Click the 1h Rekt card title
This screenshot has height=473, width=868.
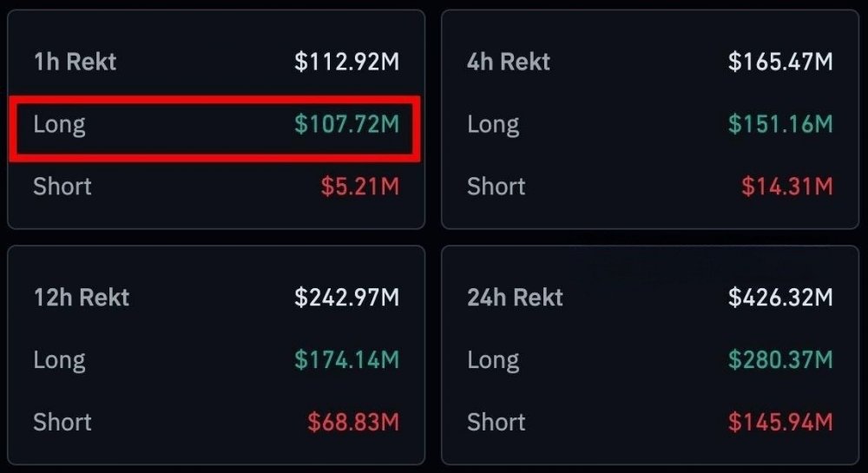[x=75, y=62]
